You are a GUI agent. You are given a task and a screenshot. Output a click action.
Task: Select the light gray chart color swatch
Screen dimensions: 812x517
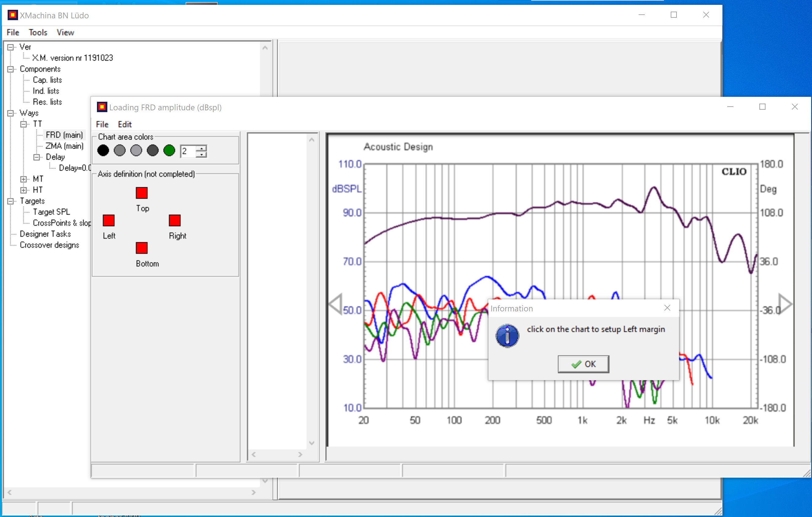[136, 150]
